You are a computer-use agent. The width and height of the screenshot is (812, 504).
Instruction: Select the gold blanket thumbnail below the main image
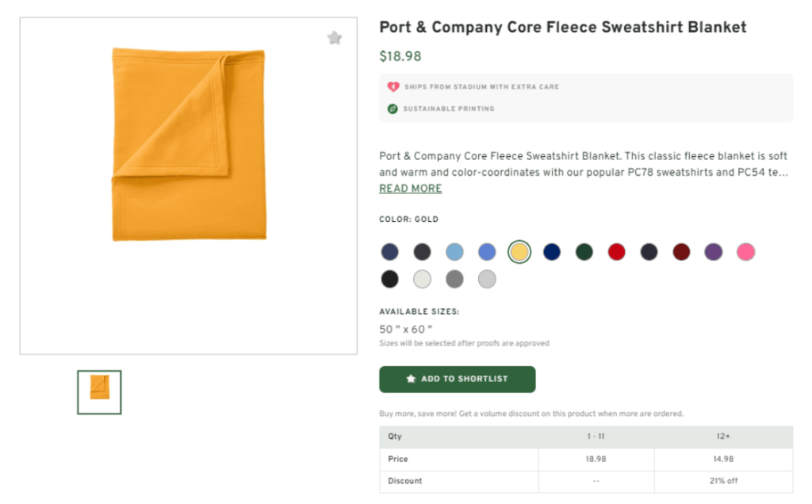coord(98,391)
